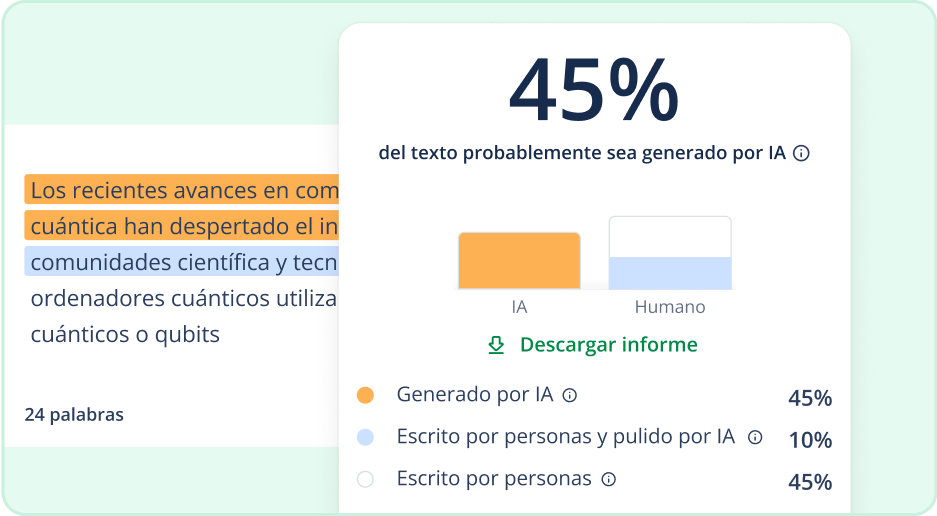Click the Generado por IA label

pos(475,394)
